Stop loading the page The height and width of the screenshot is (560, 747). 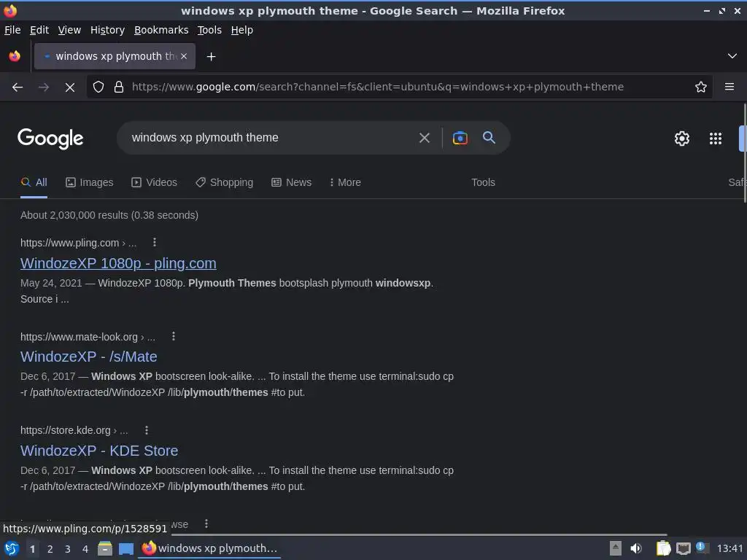(x=70, y=87)
